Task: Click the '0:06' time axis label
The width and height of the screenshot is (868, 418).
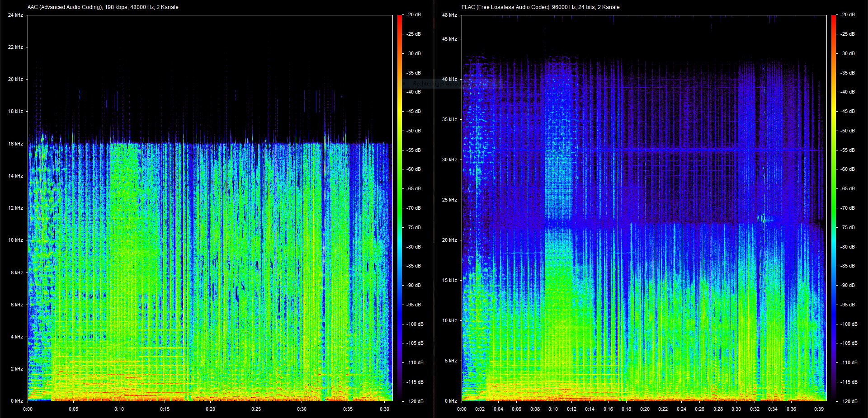Action: [x=517, y=409]
